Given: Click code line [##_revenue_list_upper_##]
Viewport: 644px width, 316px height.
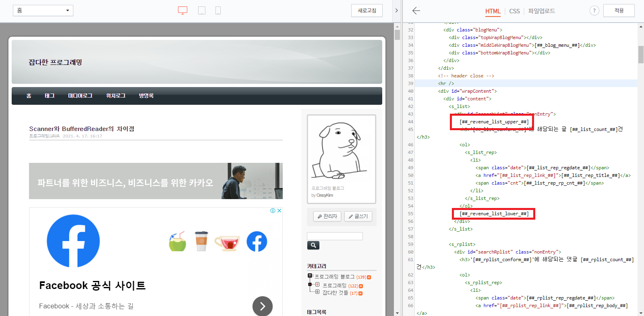Looking at the screenshot, I should [x=494, y=122].
